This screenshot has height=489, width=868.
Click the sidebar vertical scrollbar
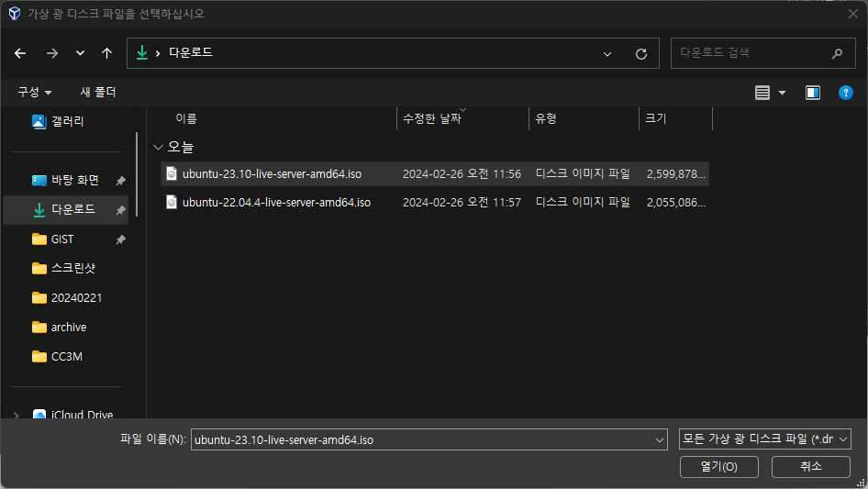(x=137, y=174)
